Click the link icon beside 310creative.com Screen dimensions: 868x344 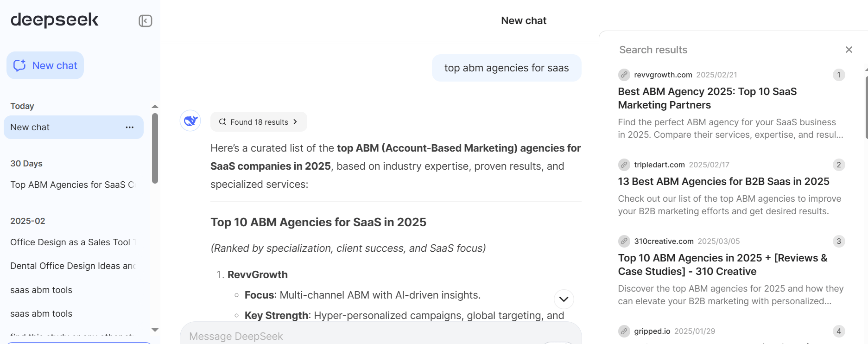(x=624, y=241)
